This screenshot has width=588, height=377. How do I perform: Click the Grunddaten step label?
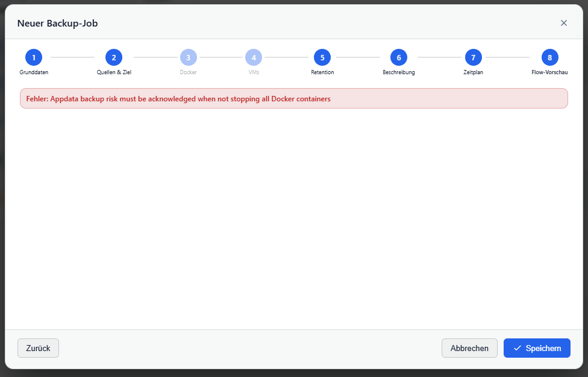tap(34, 72)
